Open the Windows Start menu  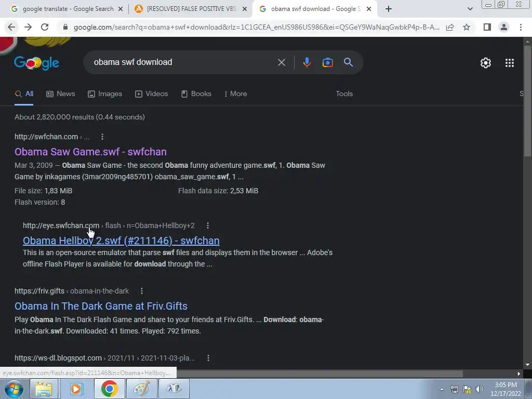pos(14,389)
